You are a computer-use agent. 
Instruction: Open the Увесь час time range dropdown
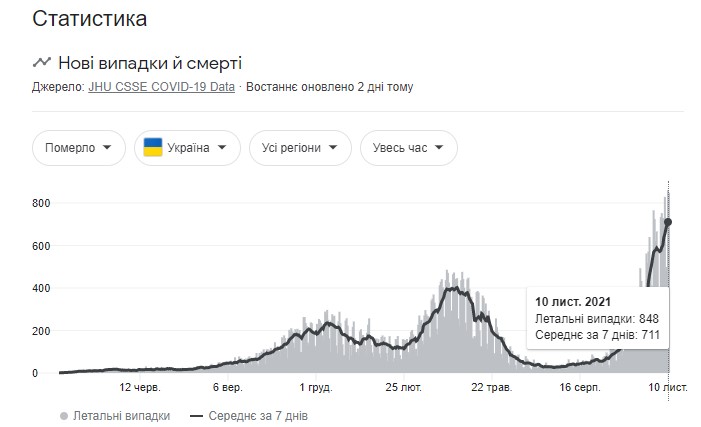point(408,148)
